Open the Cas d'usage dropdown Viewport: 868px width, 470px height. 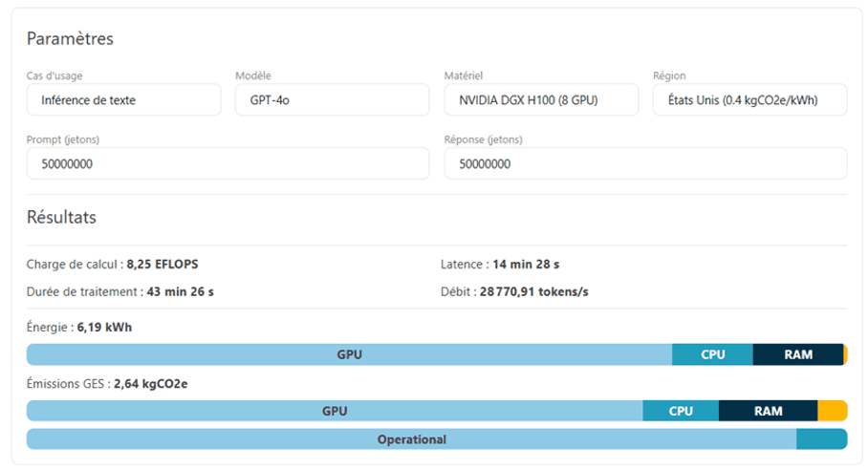[x=124, y=99]
